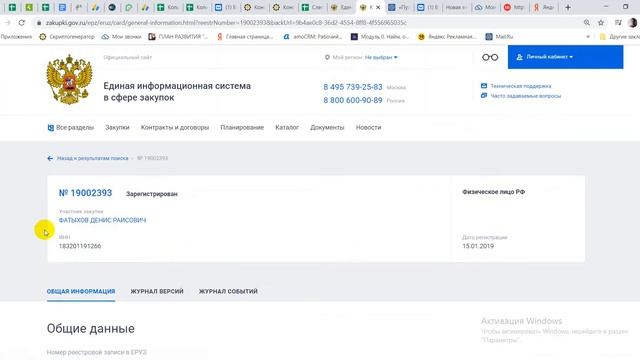Image resolution: width=640 pixels, height=360 pixels.
Task: Click the Russian coat of arms logo
Action: 69,80
